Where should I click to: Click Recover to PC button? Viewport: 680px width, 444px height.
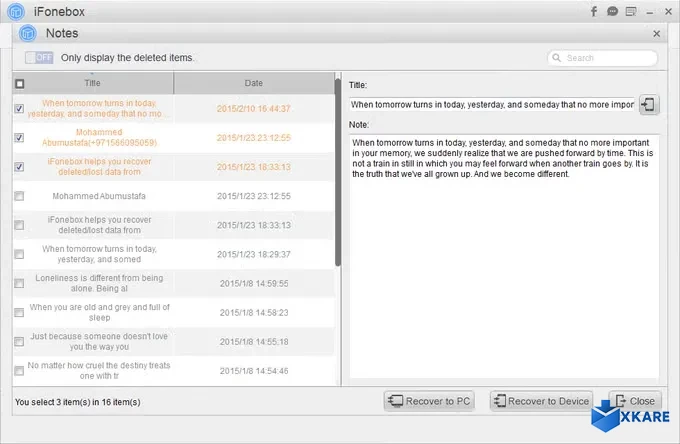pos(429,401)
